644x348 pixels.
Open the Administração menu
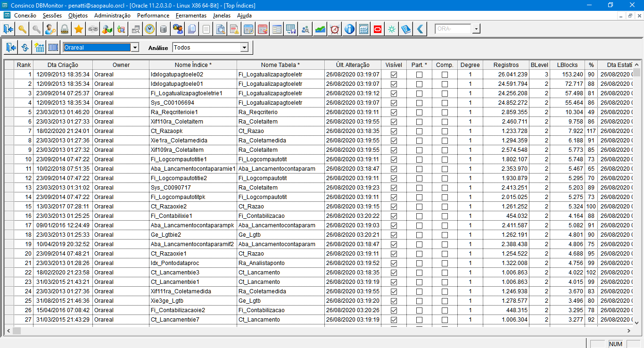tap(112, 16)
